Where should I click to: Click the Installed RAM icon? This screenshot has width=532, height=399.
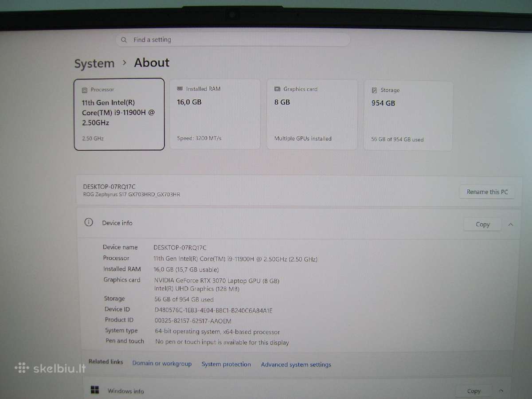click(180, 89)
